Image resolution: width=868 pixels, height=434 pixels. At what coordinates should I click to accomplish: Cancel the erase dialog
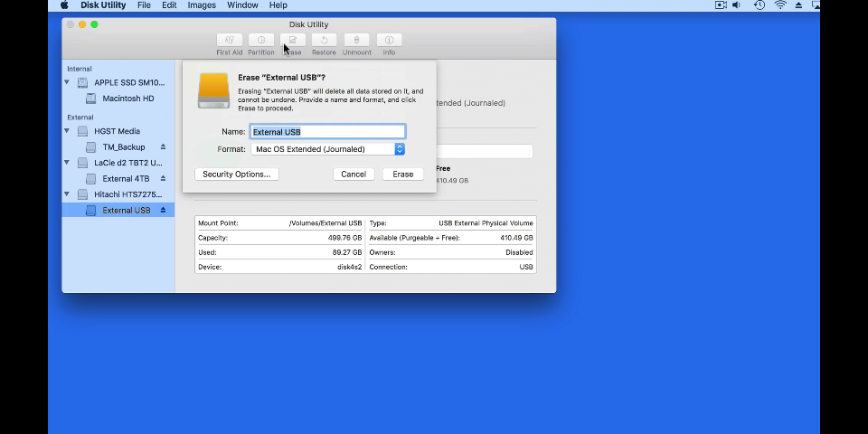[x=354, y=175]
